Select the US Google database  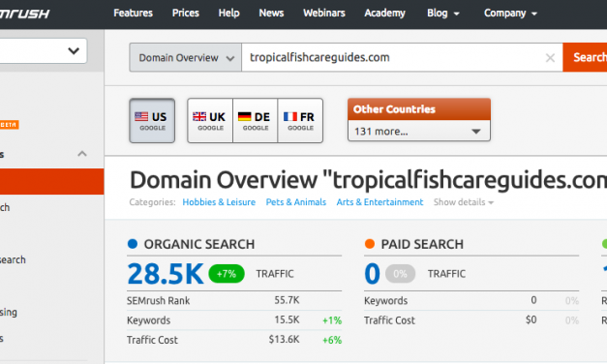tap(152, 121)
